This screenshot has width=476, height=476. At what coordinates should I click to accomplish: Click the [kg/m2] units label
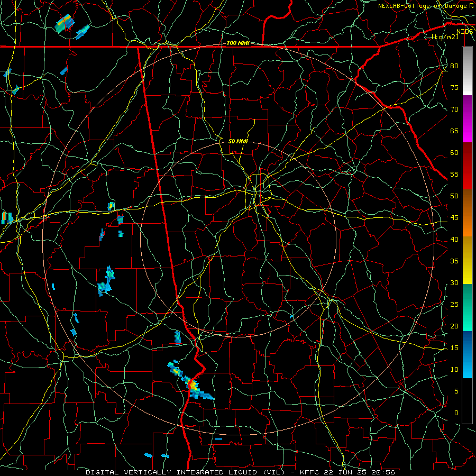pos(445,37)
